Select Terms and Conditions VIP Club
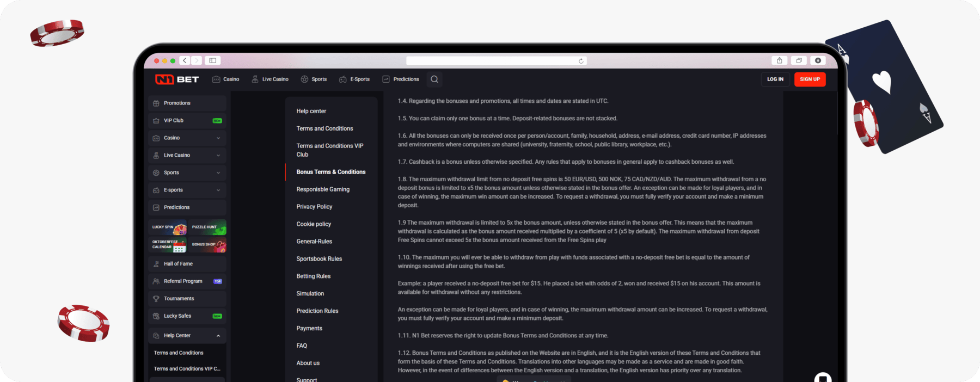This screenshot has height=382, width=980. [330, 150]
